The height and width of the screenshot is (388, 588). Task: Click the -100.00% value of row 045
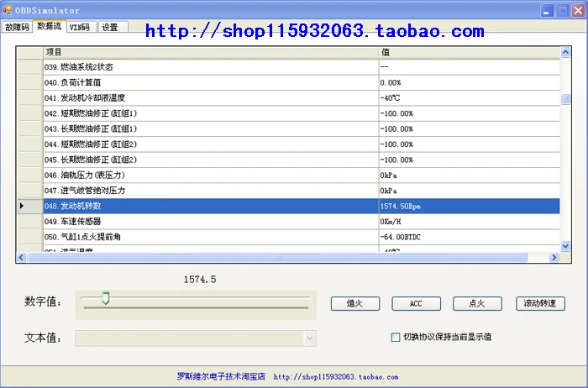tap(470, 160)
